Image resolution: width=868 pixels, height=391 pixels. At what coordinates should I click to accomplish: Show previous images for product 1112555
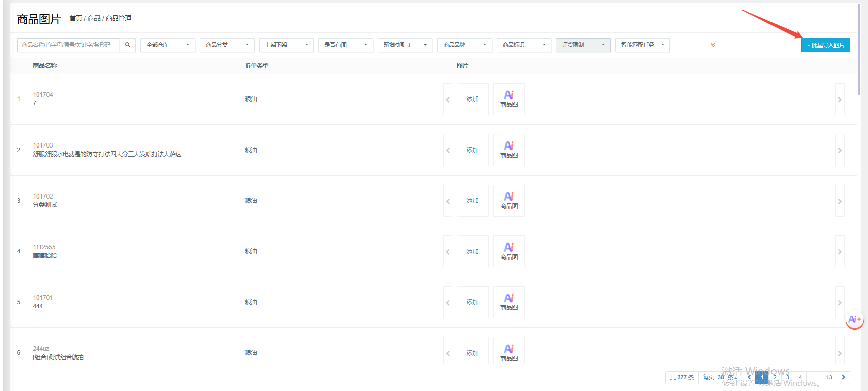point(448,251)
